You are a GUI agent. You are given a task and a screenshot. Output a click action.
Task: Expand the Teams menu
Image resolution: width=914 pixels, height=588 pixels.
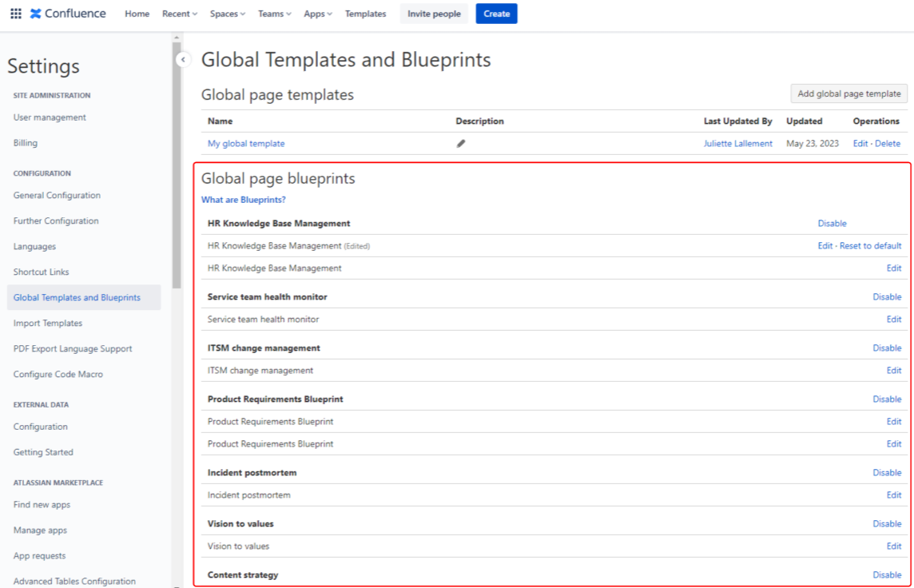pyautogui.click(x=274, y=14)
